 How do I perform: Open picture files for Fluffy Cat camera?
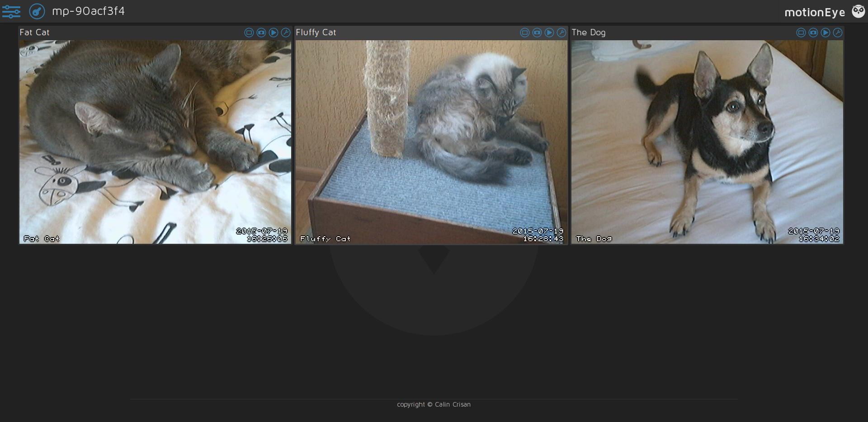(537, 32)
